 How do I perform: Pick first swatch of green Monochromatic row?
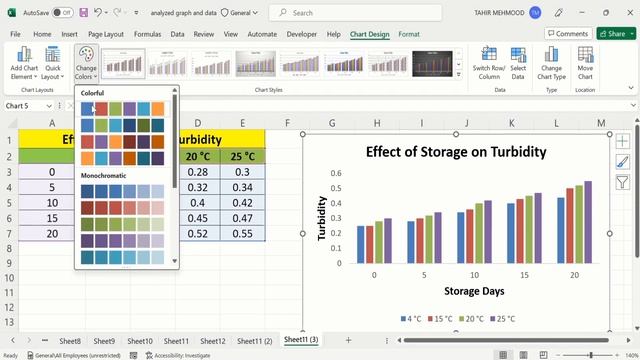87,224
